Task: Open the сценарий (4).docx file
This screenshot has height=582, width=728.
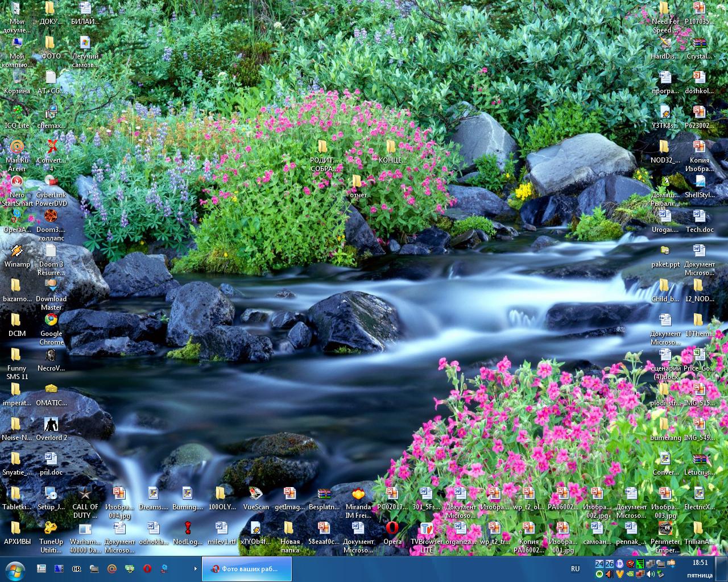Action: [665, 364]
